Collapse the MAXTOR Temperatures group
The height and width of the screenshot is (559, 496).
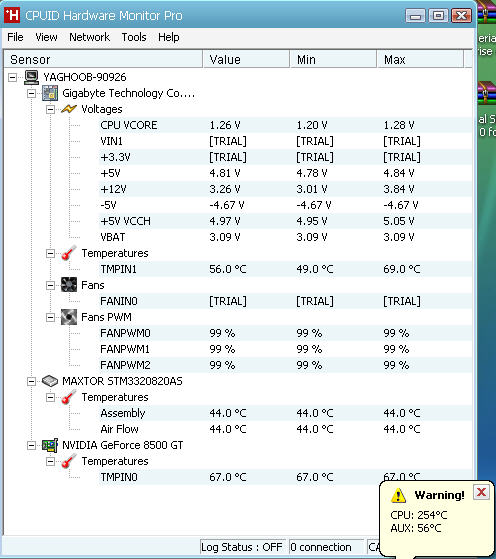(x=51, y=397)
